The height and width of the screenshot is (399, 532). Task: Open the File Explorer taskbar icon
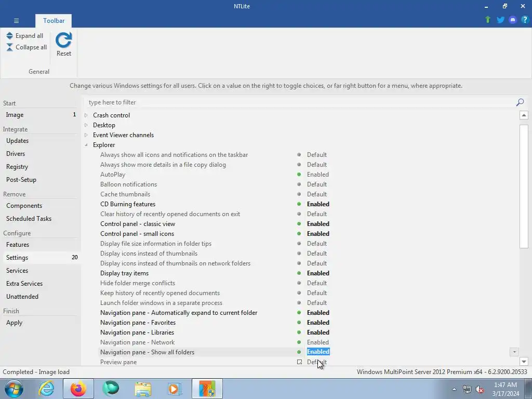point(143,389)
